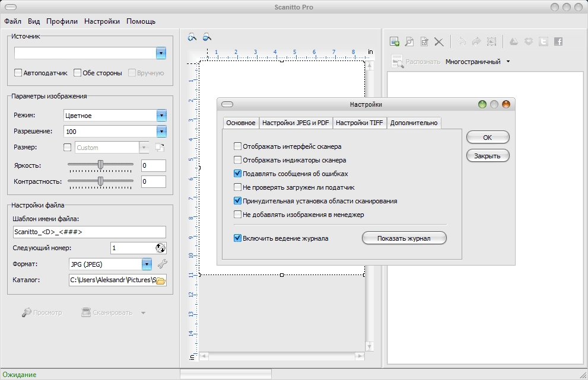Switch to the Основное tab
The width and height of the screenshot is (588, 380).
point(241,123)
